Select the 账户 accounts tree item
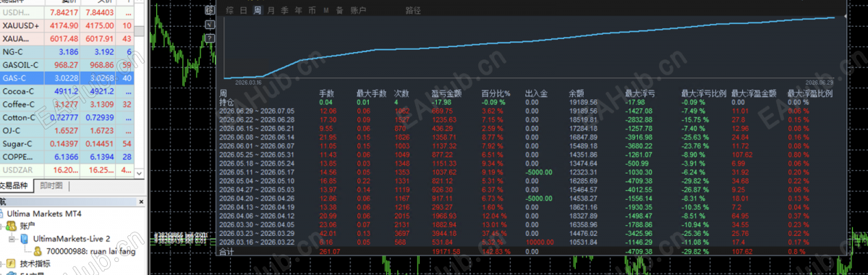The width and height of the screenshot is (868, 275). 28,227
